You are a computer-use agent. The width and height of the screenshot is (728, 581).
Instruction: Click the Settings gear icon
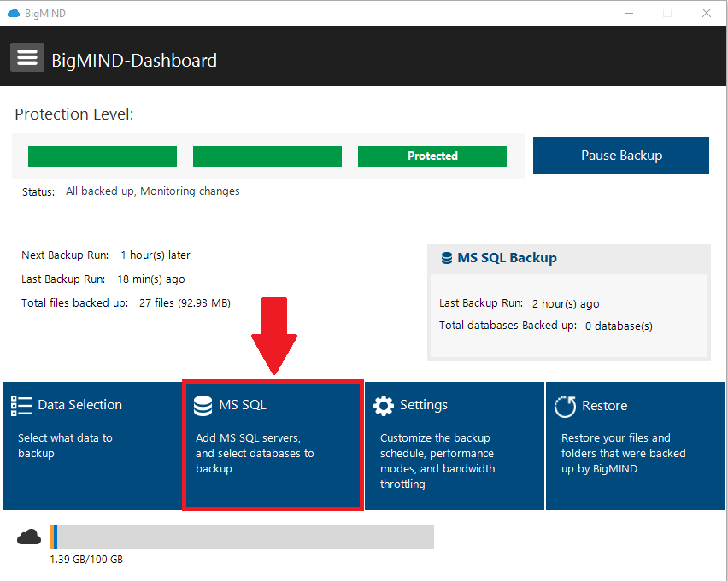coord(384,405)
